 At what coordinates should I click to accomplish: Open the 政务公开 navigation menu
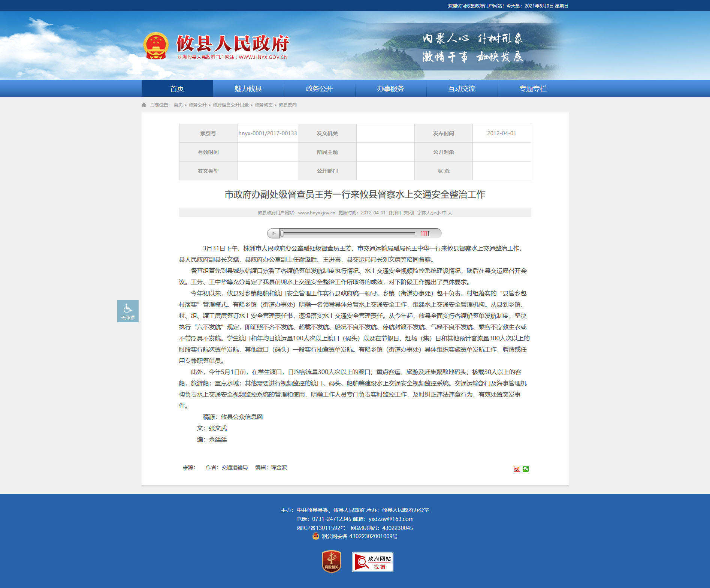(x=319, y=88)
